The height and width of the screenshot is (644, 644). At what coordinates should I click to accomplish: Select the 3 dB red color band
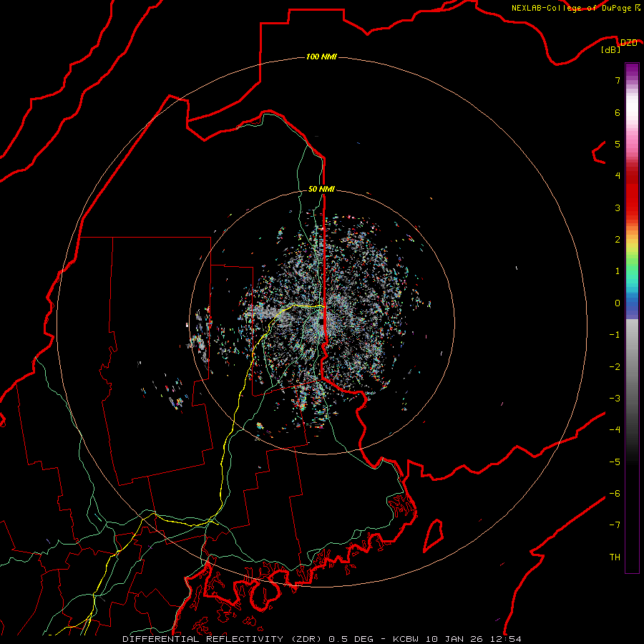click(x=632, y=208)
